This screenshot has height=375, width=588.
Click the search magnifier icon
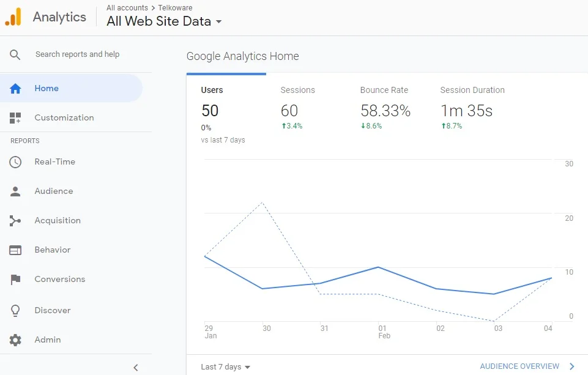(x=15, y=54)
